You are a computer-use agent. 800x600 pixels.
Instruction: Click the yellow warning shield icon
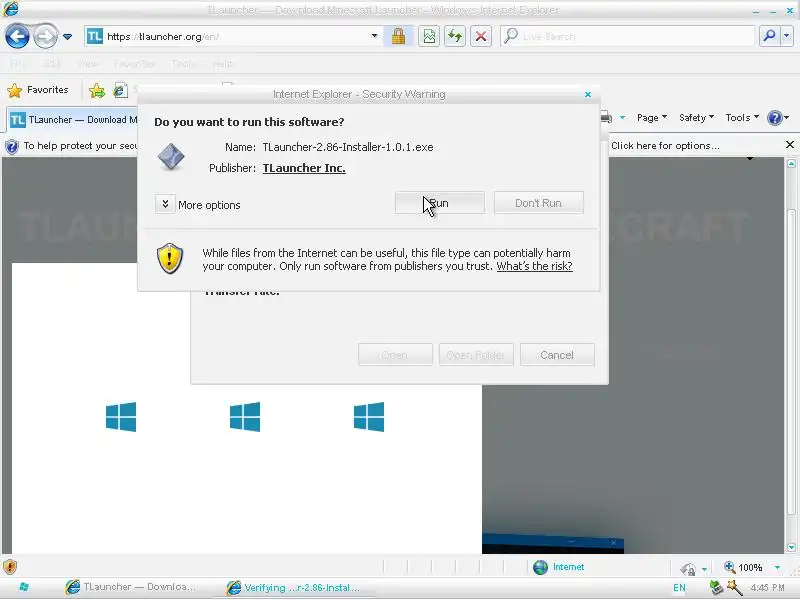169,259
